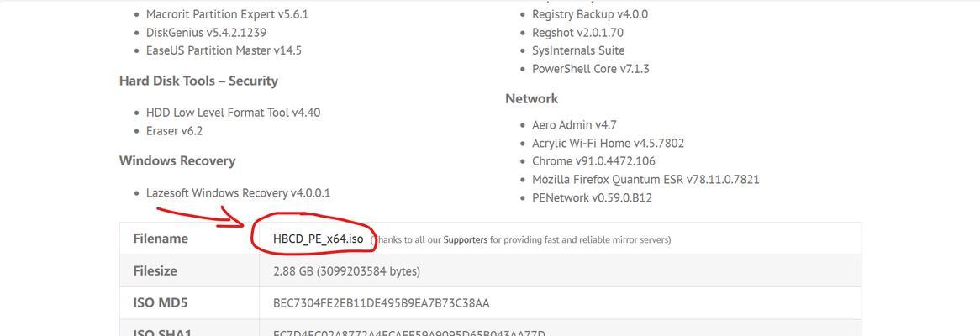Image resolution: width=980 pixels, height=336 pixels.
Task: Click the Aero Admin v4.7 entry
Action: (574, 125)
